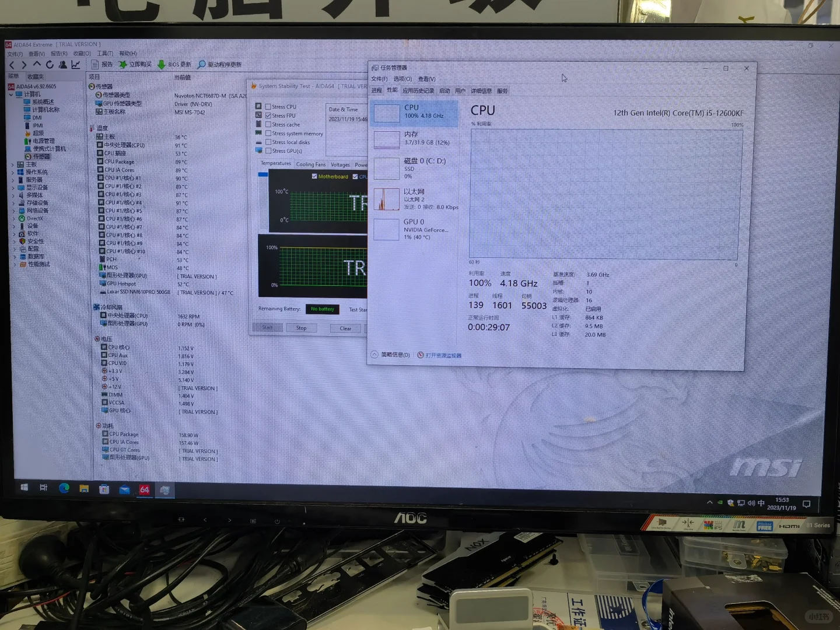Collapse the 计算机 tree node

pos(10,94)
